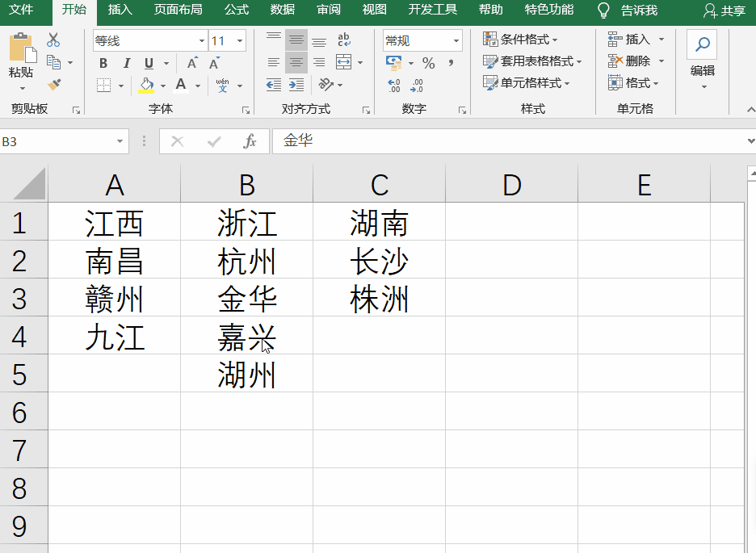
Task: Click Increase Indent icon
Action: point(296,86)
